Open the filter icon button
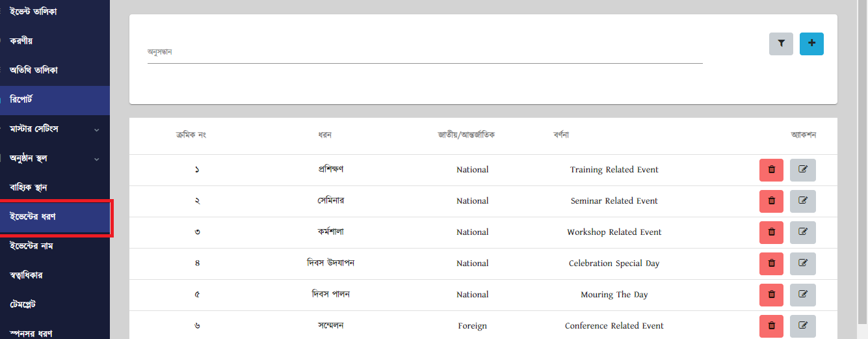Screen dimensions: 868x339 pos(781,44)
